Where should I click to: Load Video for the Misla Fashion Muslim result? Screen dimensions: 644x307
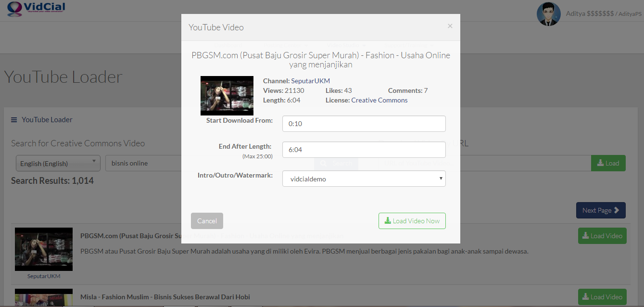point(602,297)
